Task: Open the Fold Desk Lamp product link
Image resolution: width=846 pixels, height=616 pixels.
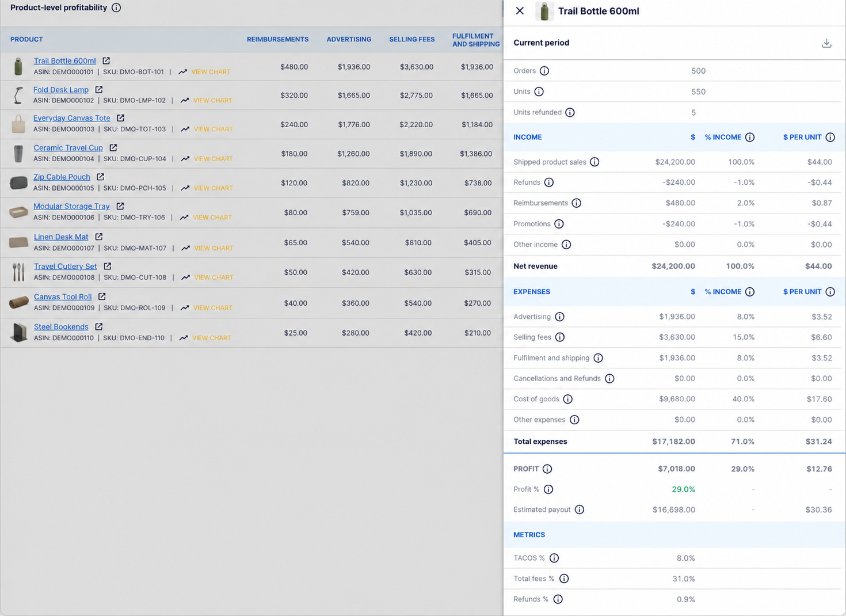Action: [x=61, y=90]
